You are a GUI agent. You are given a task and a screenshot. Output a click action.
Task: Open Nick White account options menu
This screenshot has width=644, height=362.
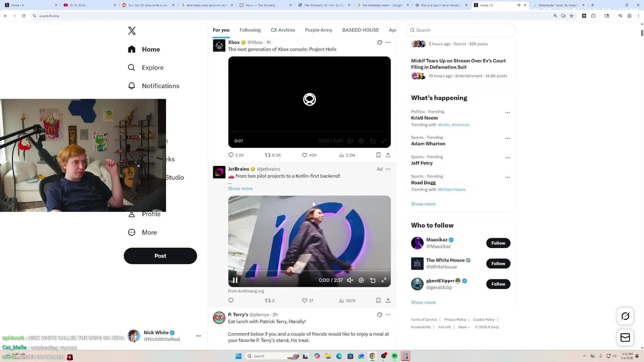198,336
